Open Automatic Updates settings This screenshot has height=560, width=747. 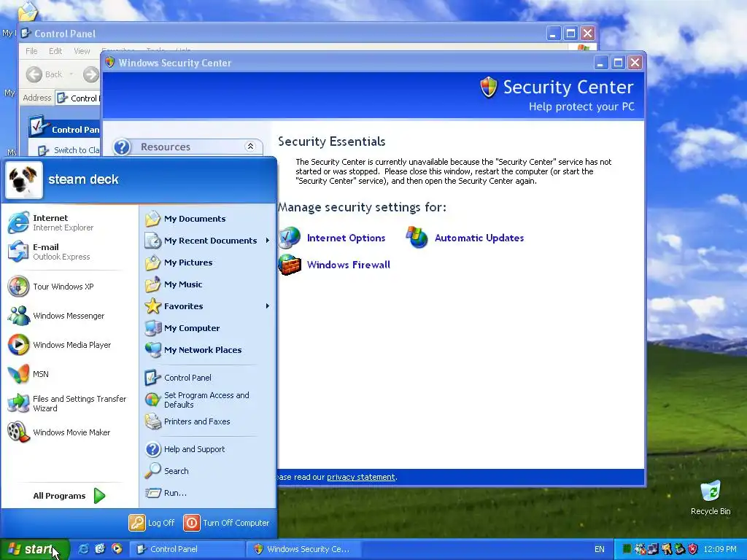click(x=465, y=238)
